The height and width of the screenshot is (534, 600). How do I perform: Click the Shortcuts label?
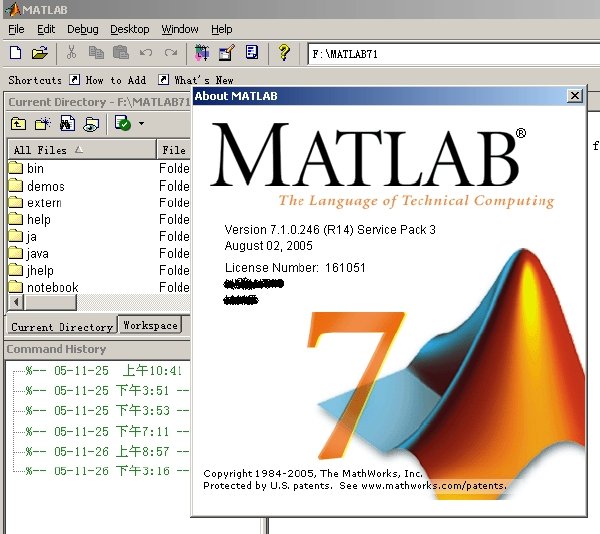35,80
